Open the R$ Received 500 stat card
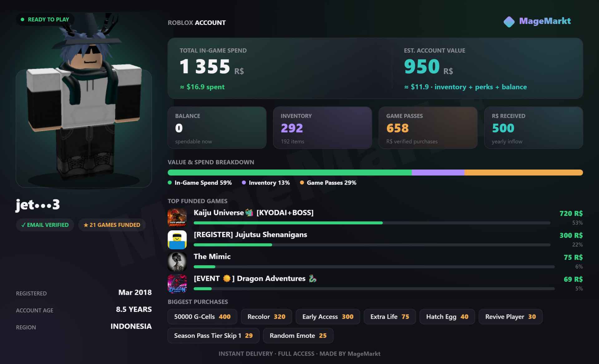The image size is (599, 364). [534, 128]
